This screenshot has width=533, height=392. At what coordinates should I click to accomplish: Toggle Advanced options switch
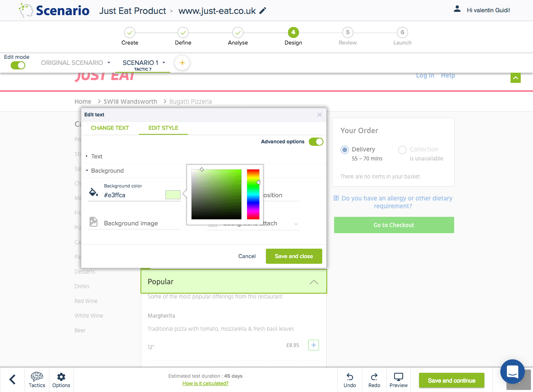(316, 142)
